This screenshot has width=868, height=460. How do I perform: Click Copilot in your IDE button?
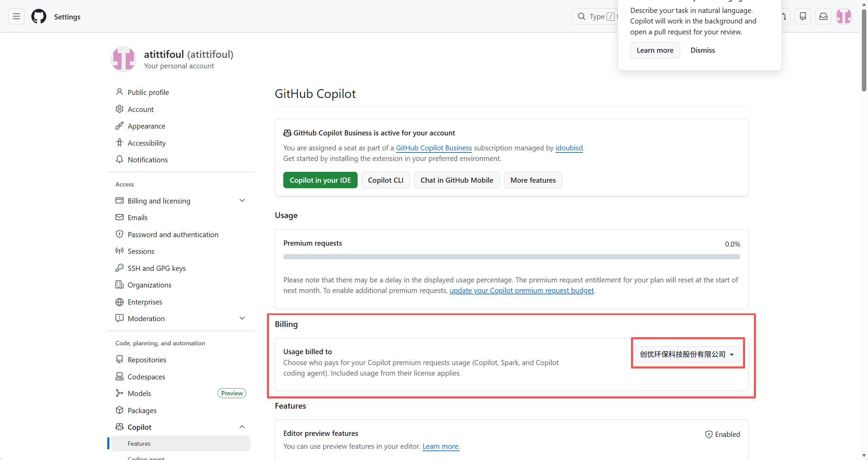[x=320, y=180]
